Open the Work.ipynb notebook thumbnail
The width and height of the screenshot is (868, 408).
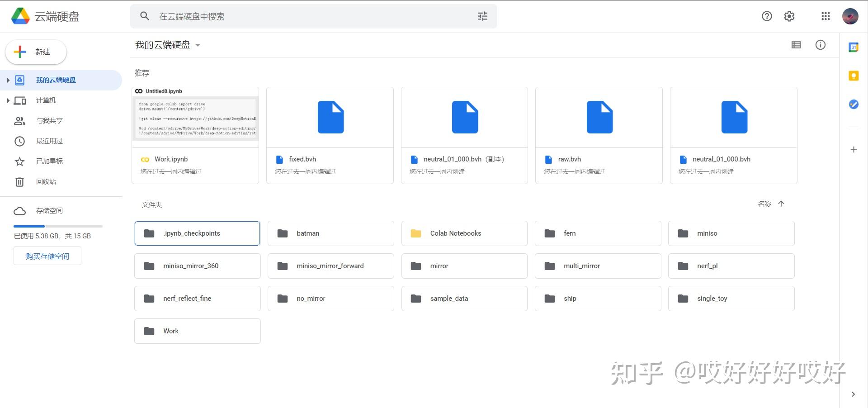195,119
